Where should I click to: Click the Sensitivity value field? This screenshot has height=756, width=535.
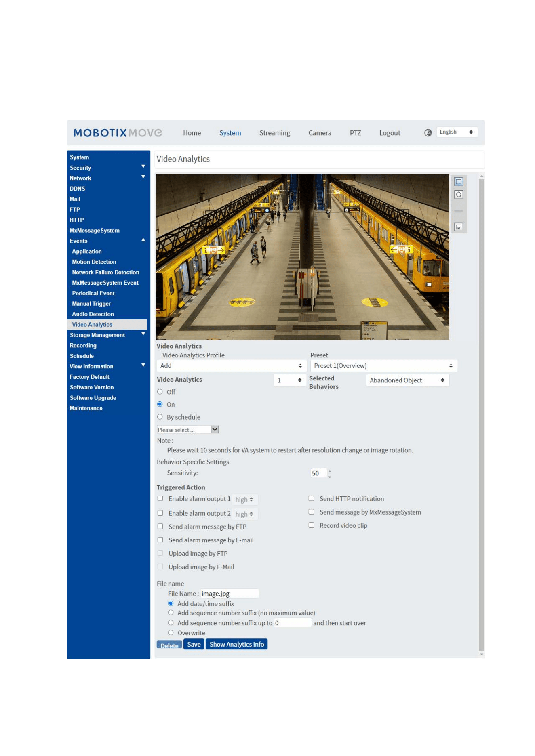[318, 473]
